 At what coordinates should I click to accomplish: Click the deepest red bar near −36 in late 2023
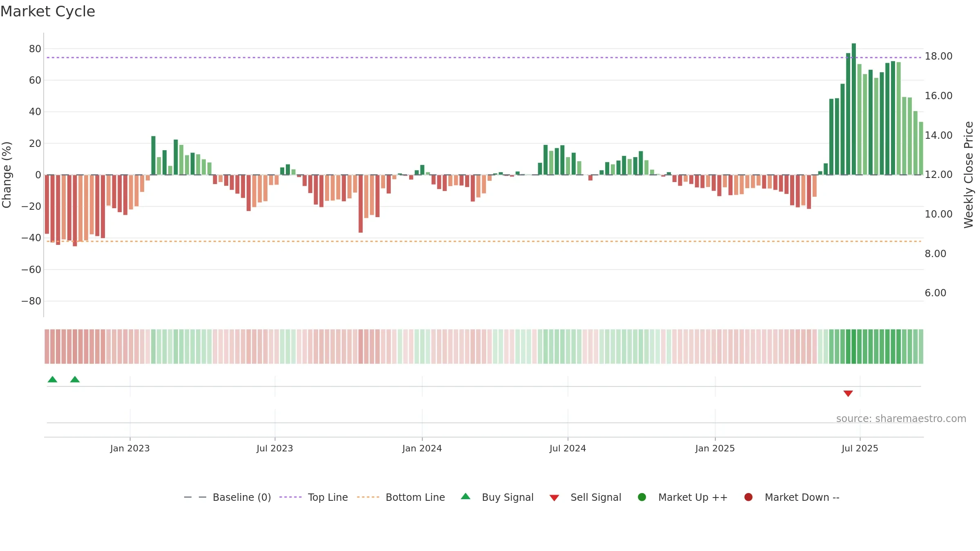(361, 204)
